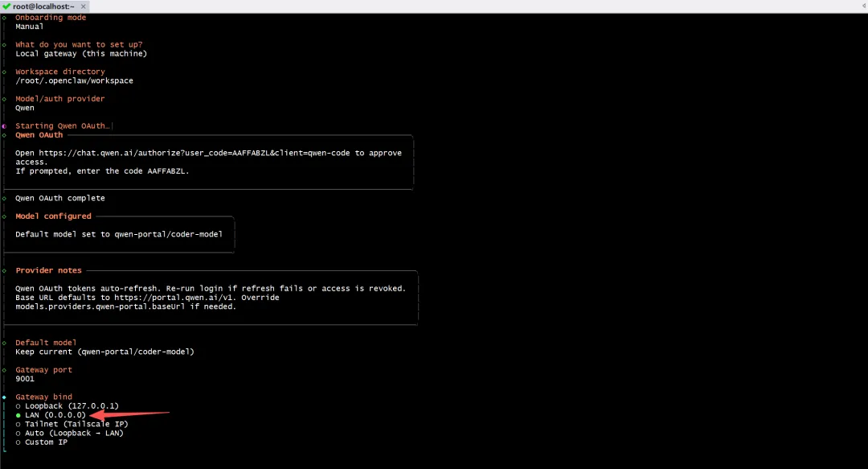Select the root@localhost session tab
868x469 pixels.
click(43, 6)
